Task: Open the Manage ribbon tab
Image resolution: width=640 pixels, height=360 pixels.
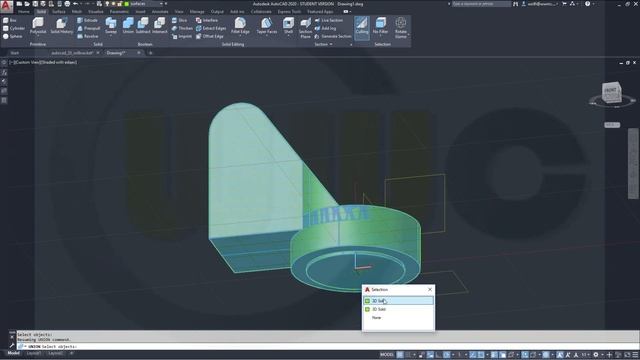Action: coord(197,11)
